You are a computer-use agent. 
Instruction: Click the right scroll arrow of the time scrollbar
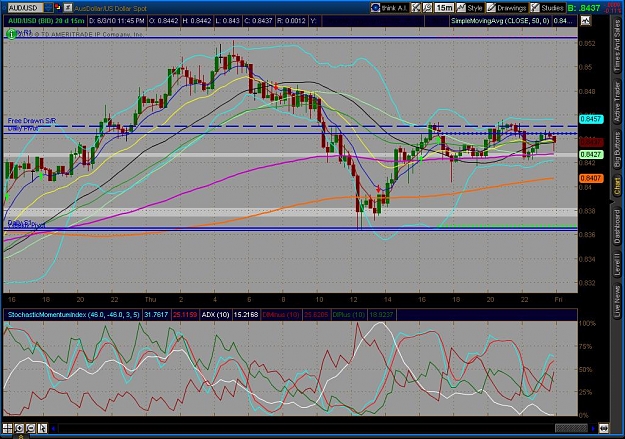click(593, 429)
